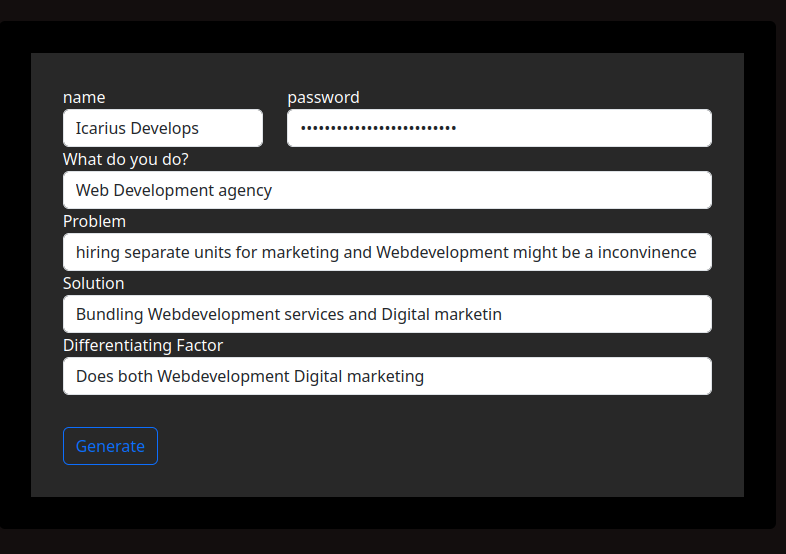
Task: Place cursor on the word "agency"
Action: pos(245,191)
